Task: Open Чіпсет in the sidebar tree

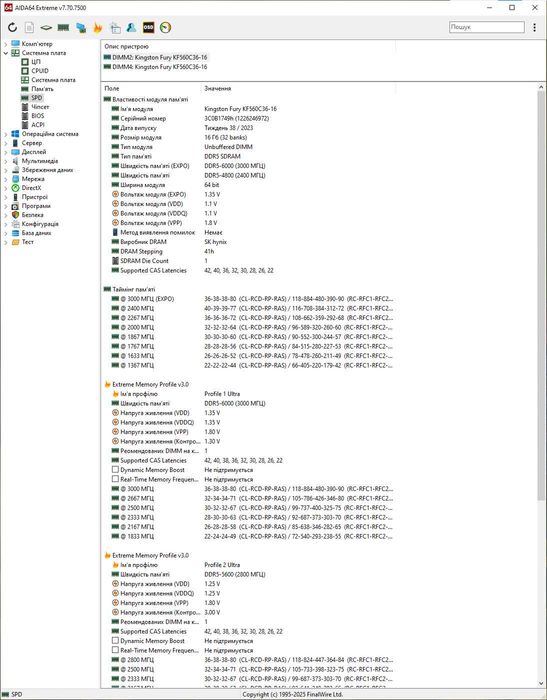Action: coord(40,107)
